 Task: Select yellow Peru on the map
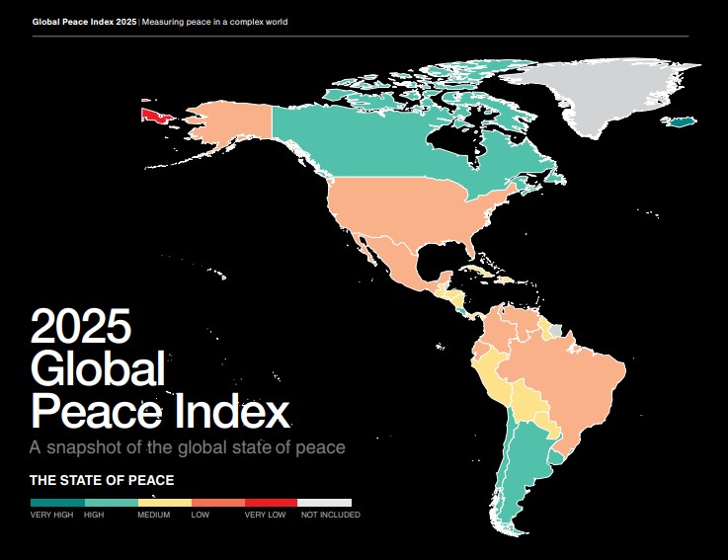491,376
